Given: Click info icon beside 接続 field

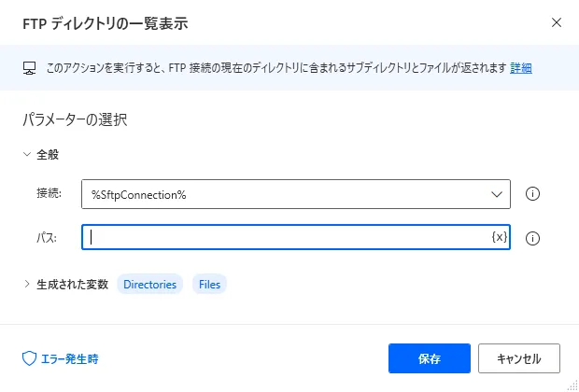Looking at the screenshot, I should coord(533,194).
